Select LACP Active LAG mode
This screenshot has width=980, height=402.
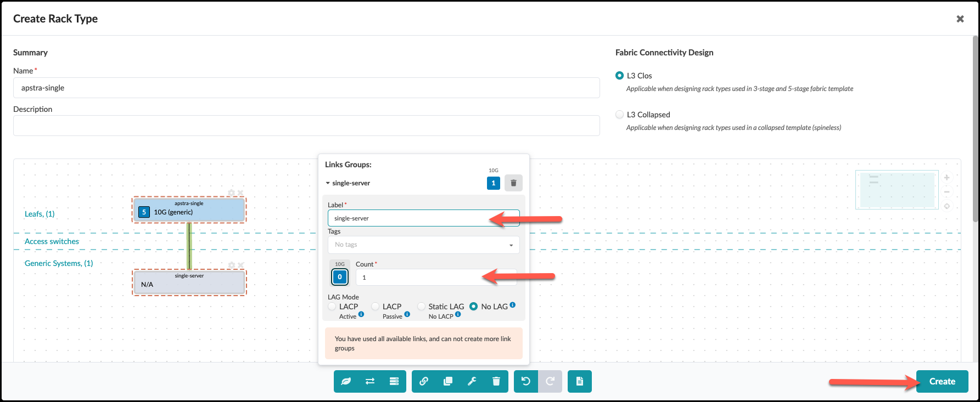[x=332, y=307]
